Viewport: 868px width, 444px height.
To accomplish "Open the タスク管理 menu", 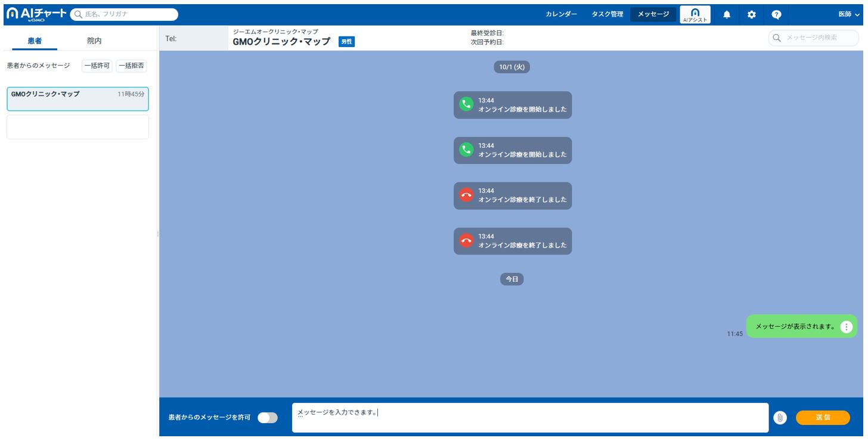I will [x=607, y=14].
